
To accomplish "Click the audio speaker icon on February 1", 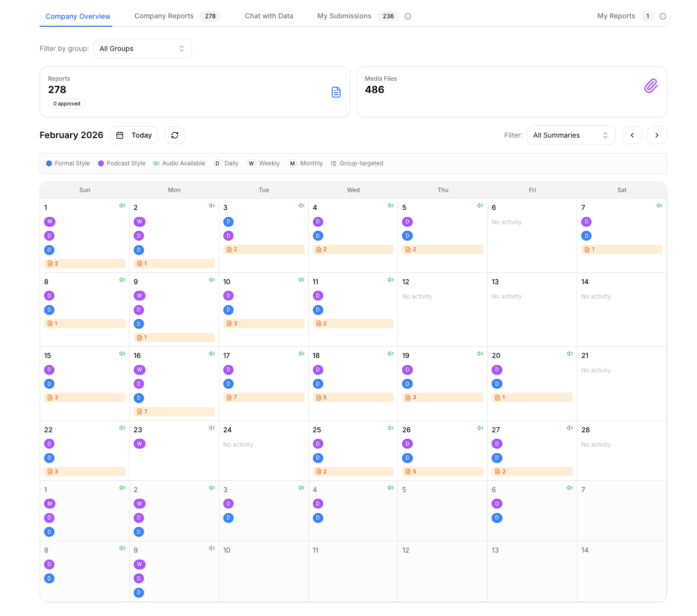I will tap(122, 205).
